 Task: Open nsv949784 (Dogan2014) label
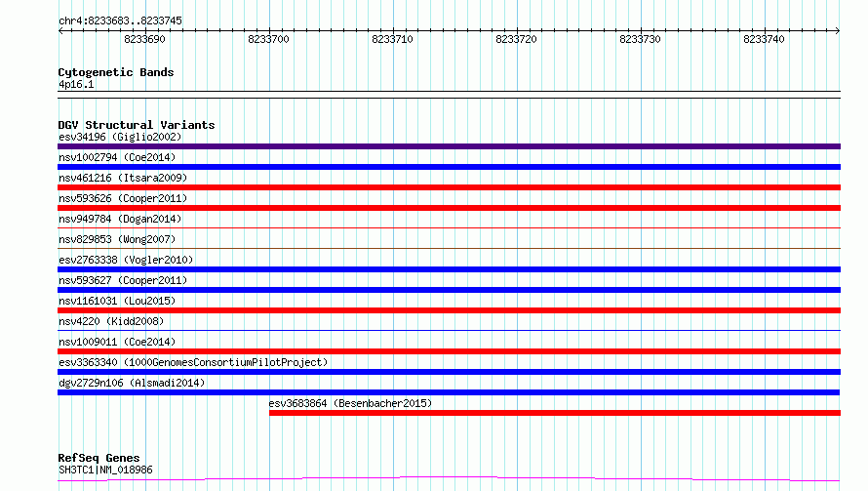(x=120, y=219)
